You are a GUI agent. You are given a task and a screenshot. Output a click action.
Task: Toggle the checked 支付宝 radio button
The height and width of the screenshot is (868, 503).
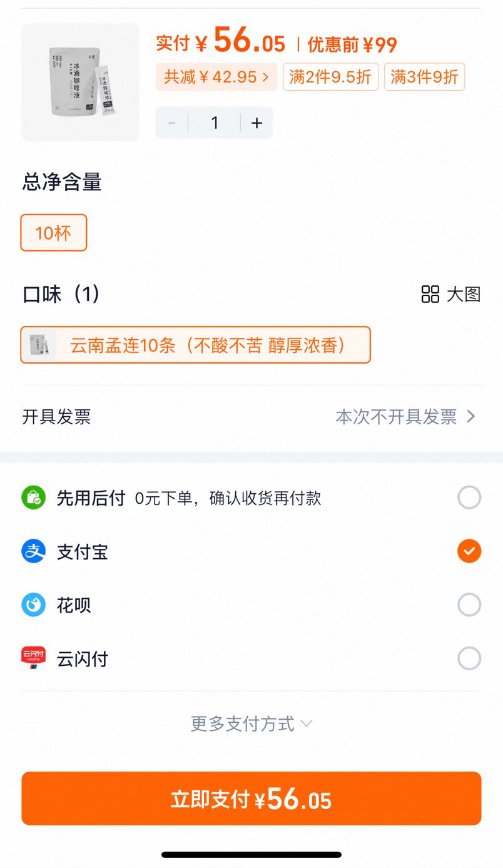[469, 551]
